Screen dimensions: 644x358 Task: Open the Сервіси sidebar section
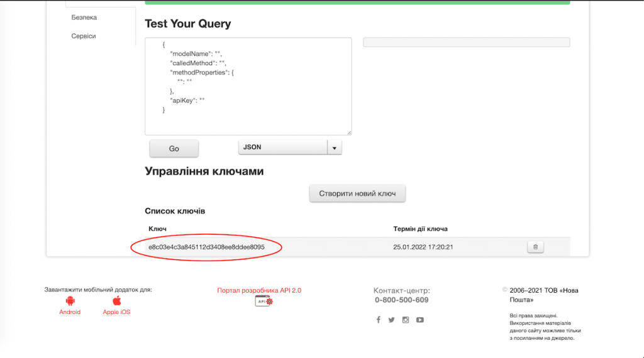[84, 36]
